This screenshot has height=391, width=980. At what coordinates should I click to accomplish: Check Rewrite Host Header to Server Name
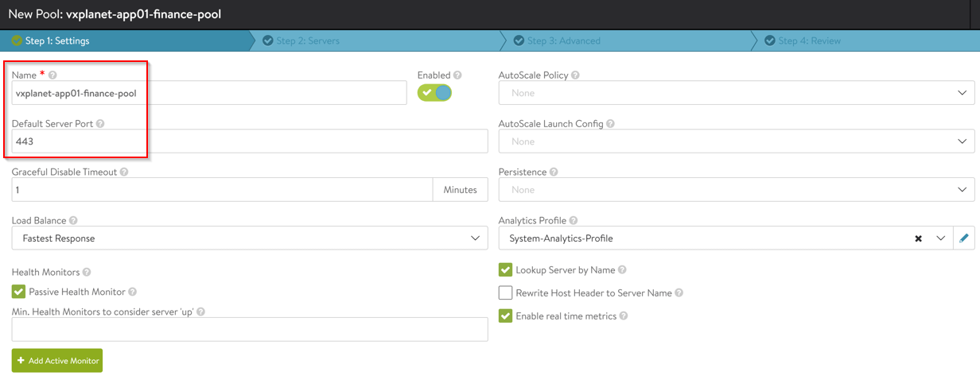click(x=505, y=293)
